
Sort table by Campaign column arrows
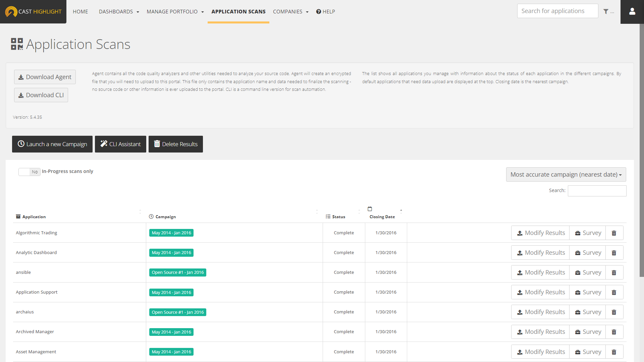pos(317,212)
